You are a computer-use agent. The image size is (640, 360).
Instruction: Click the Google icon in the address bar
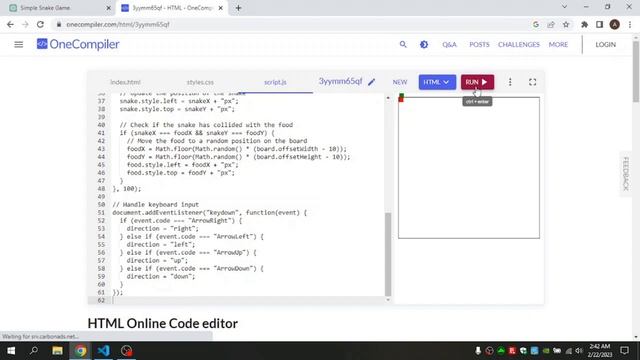point(536,24)
